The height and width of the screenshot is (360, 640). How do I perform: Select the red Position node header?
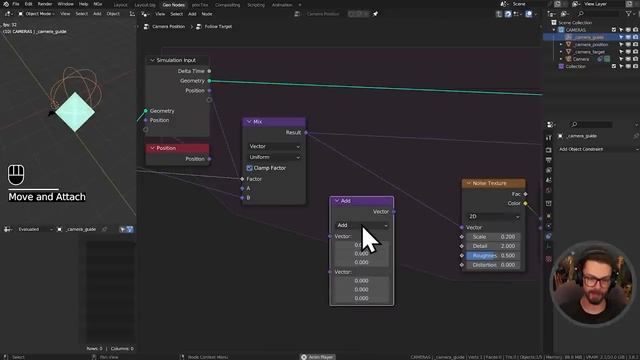tap(178, 148)
